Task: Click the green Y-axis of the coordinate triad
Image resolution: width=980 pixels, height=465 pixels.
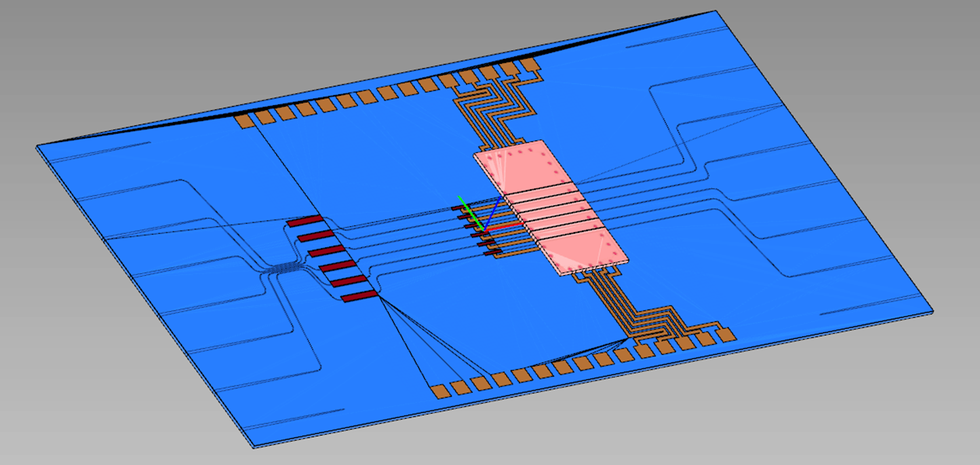Action: [x=470, y=212]
